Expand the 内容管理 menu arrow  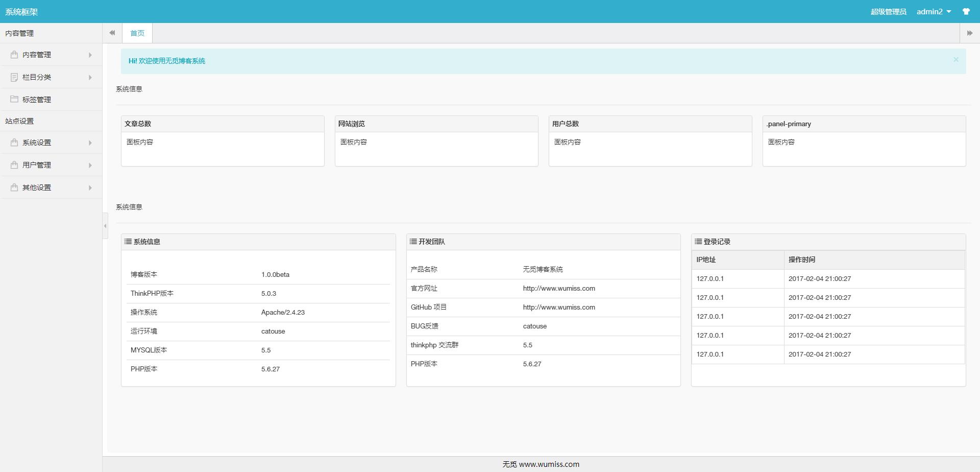[x=90, y=55]
